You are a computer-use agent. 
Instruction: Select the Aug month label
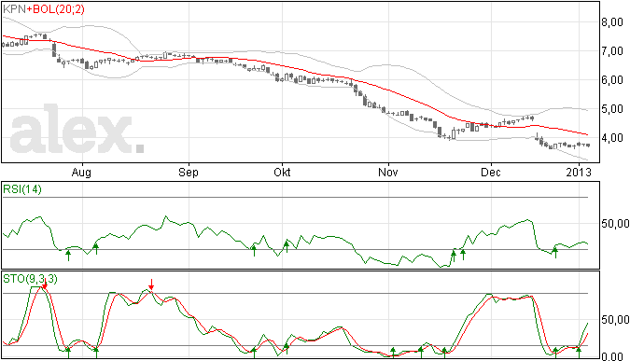pyautogui.click(x=81, y=172)
